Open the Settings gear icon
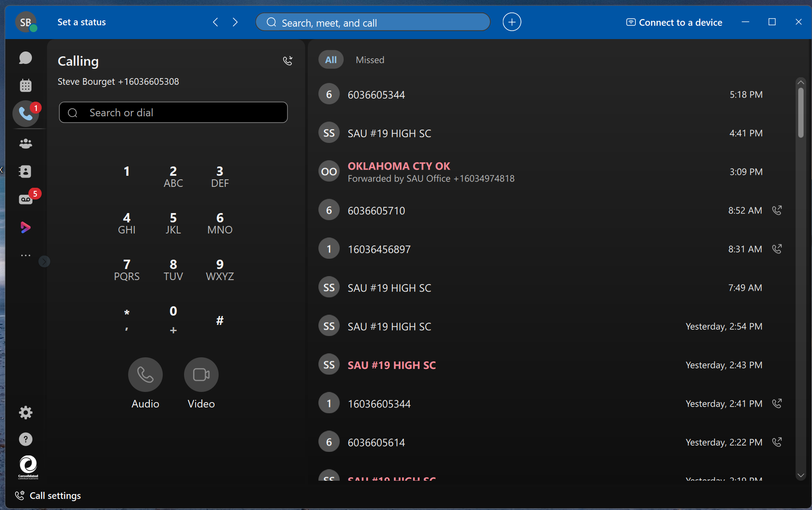 tap(26, 413)
